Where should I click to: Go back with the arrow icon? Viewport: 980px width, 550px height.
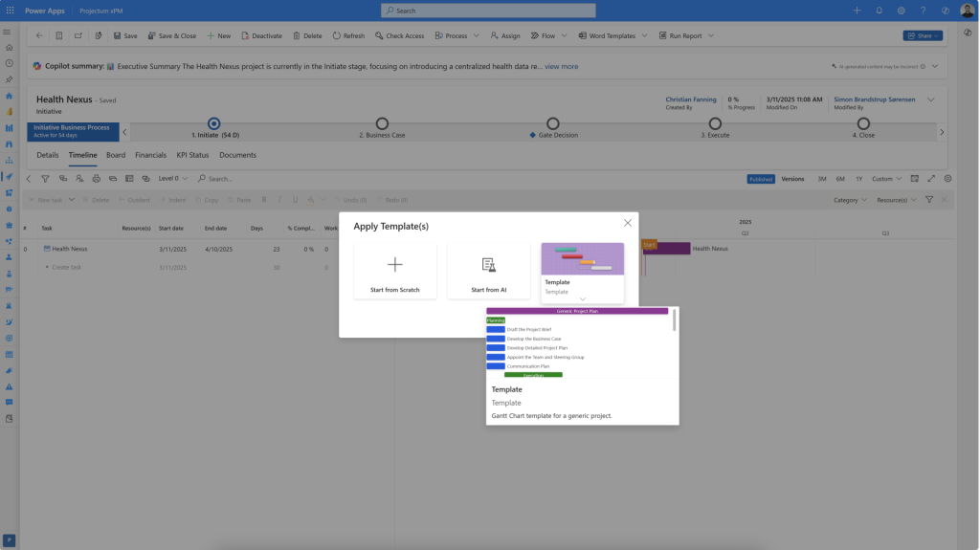[39, 35]
